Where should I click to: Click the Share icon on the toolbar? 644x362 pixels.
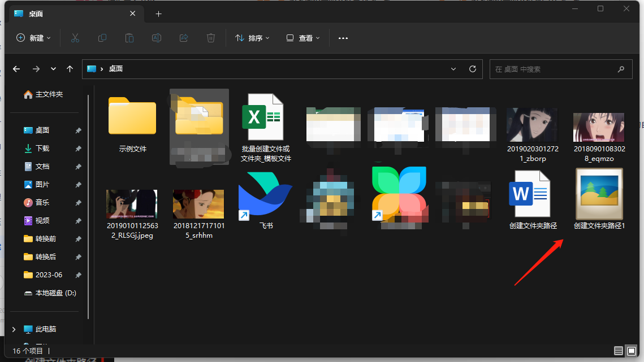point(183,38)
